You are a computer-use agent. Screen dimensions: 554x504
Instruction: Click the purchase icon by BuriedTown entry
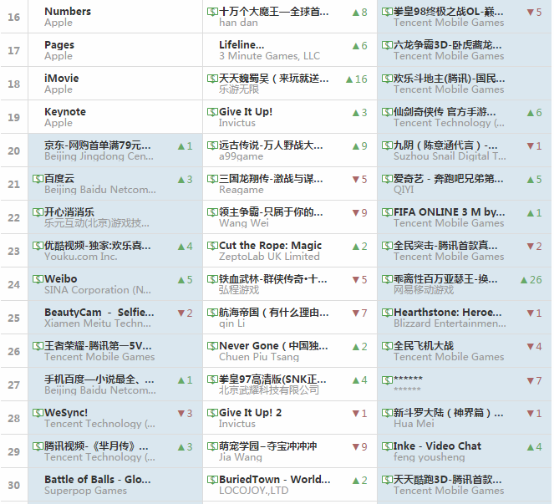212,480
